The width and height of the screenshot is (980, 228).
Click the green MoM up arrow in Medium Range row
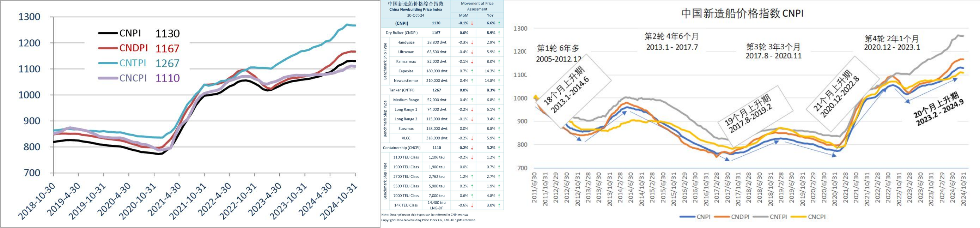(472, 100)
